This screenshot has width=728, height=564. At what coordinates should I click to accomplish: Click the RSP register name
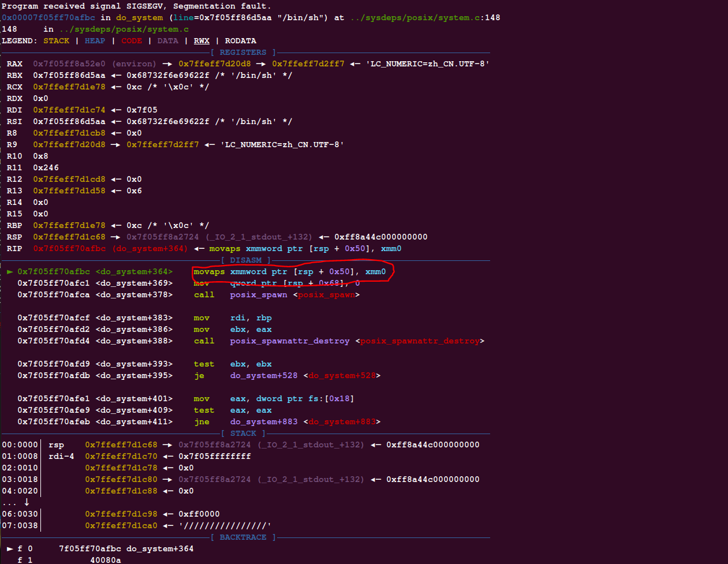[14, 237]
